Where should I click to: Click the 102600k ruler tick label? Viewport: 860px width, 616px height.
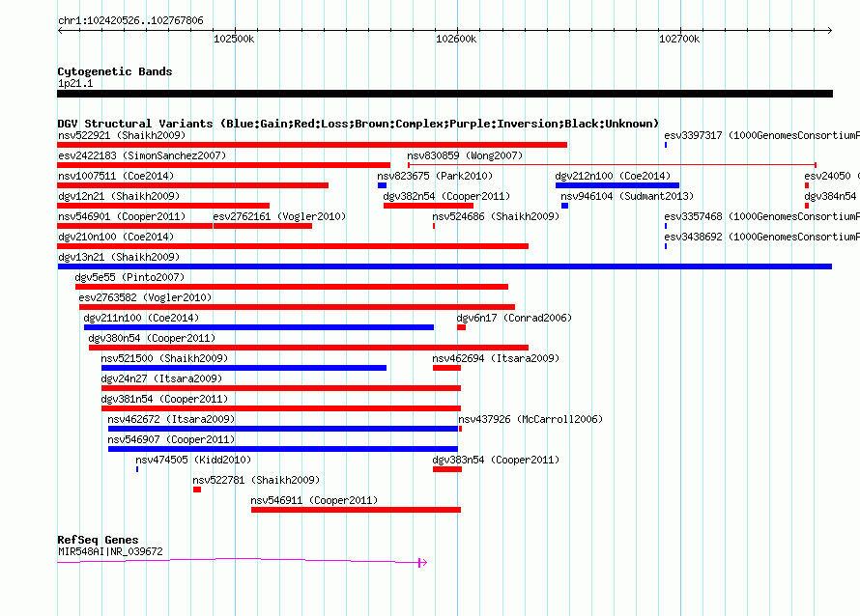[x=456, y=39]
